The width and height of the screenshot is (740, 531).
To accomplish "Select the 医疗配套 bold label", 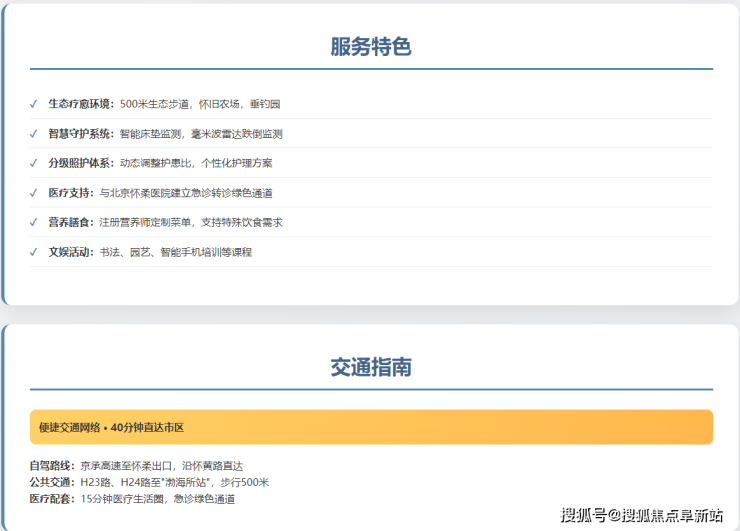I will tap(52, 498).
